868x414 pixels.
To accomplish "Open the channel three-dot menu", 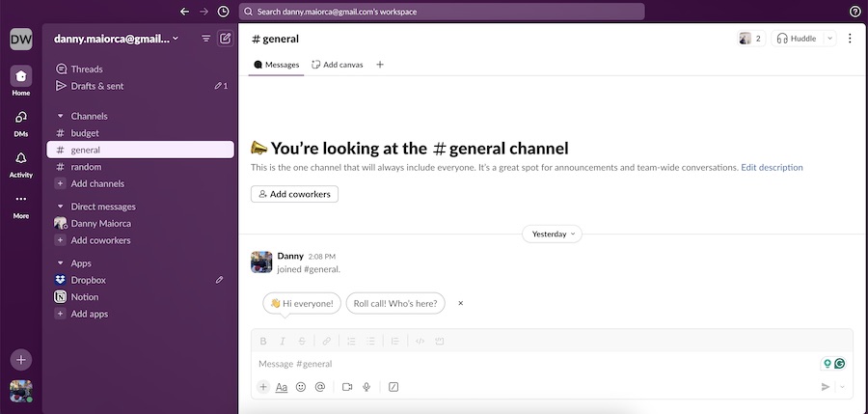I will point(850,39).
